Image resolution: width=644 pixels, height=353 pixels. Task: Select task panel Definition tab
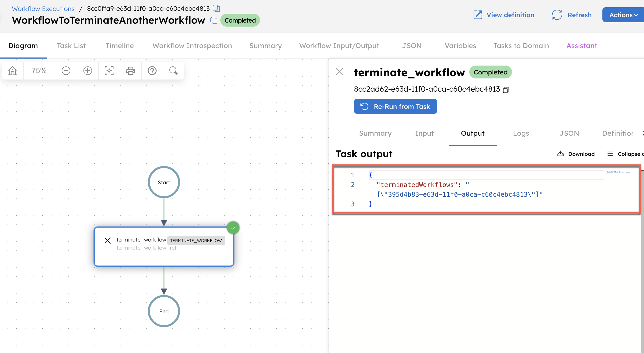[618, 133]
